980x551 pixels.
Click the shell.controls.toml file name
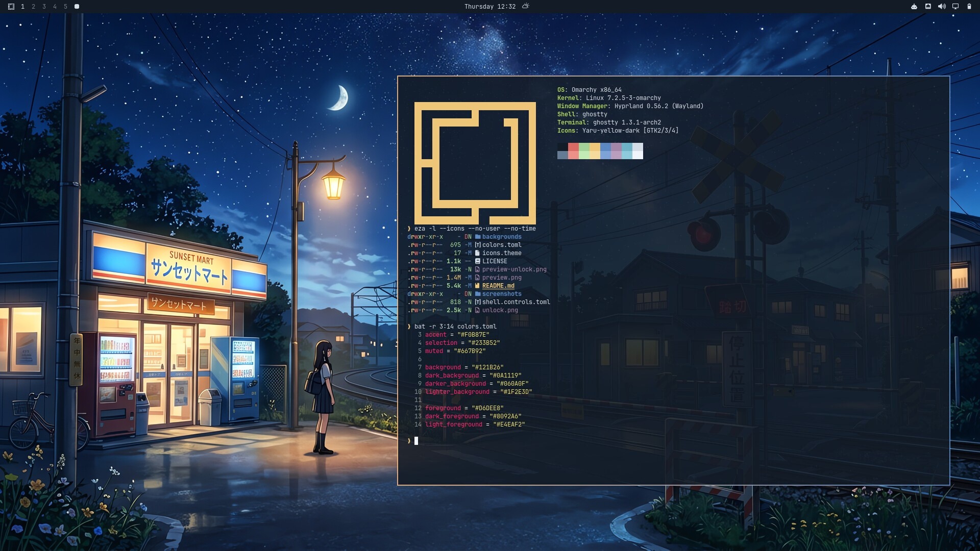(516, 302)
